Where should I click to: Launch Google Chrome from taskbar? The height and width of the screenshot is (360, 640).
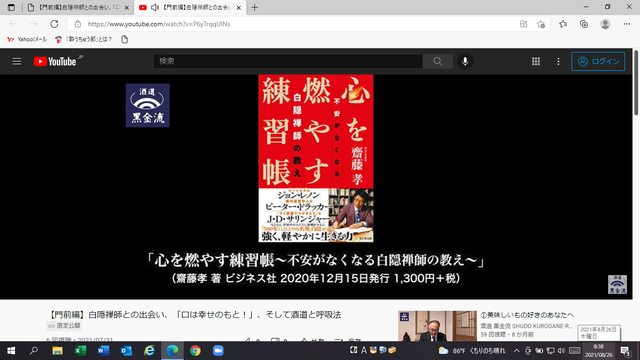195,351
